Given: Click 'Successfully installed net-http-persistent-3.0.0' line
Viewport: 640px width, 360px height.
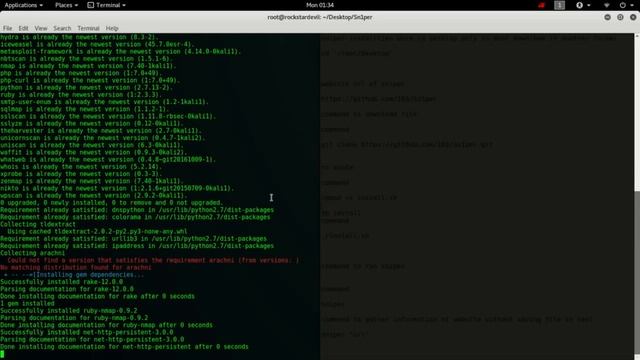Looking at the screenshot, I should [87, 332].
